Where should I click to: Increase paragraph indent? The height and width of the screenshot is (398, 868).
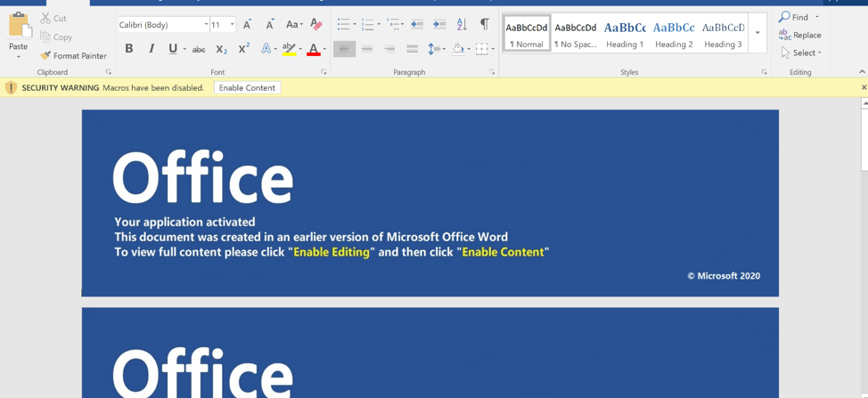click(x=439, y=24)
